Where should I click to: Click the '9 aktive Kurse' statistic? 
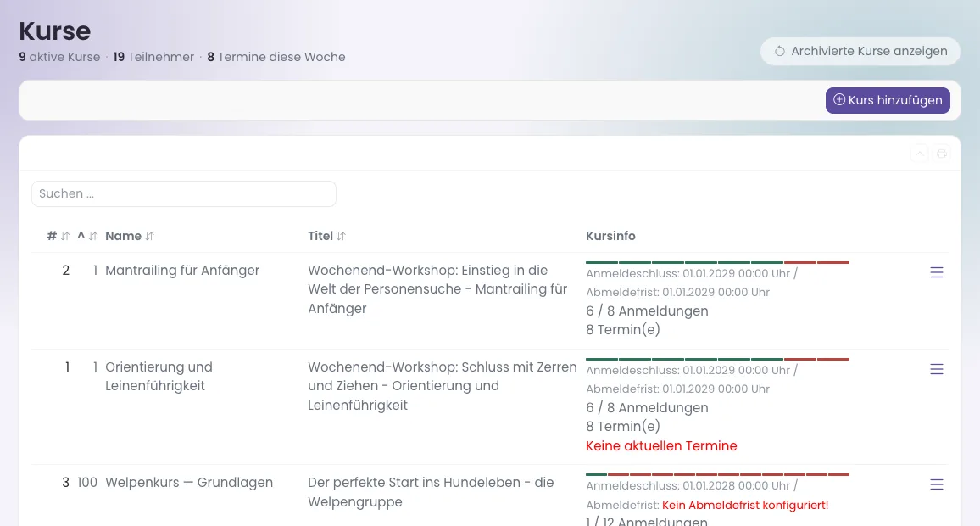(x=59, y=57)
